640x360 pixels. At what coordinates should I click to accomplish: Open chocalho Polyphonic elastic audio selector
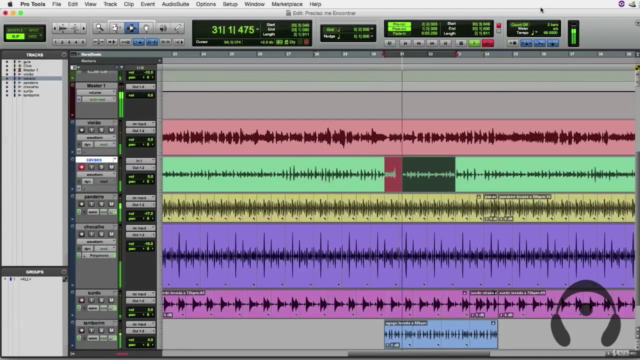[x=100, y=256]
